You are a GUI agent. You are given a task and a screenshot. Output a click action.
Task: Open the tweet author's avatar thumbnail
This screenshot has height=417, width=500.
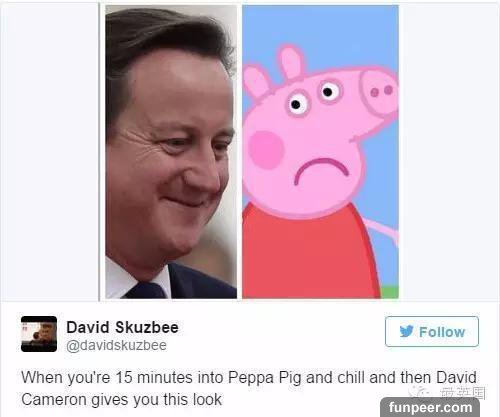pos(39,334)
